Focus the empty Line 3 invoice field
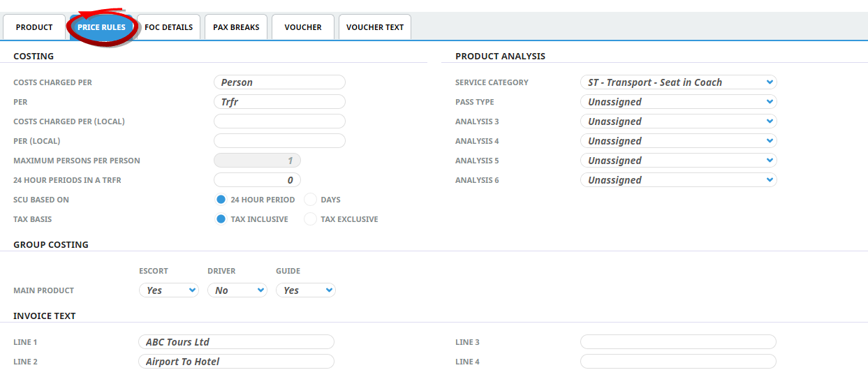 678,342
